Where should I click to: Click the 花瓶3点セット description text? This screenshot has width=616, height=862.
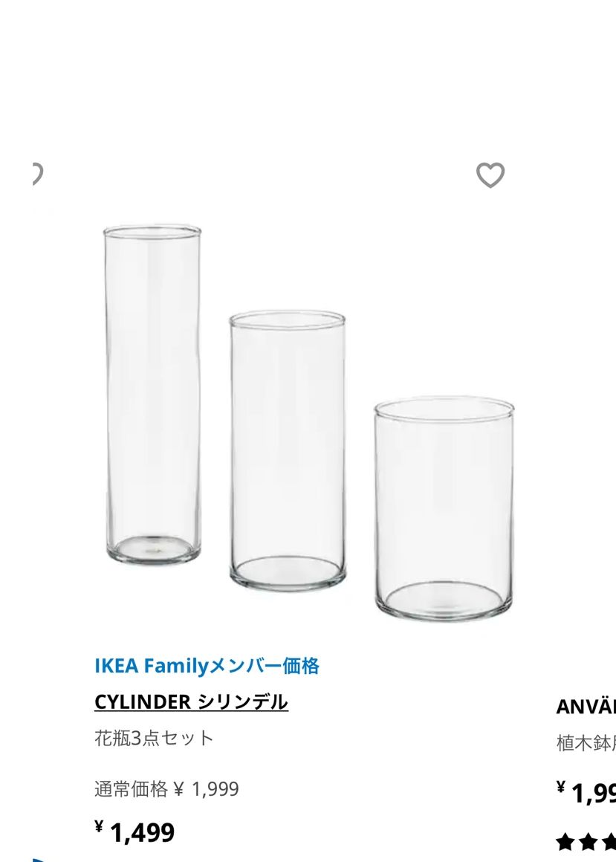point(154,739)
